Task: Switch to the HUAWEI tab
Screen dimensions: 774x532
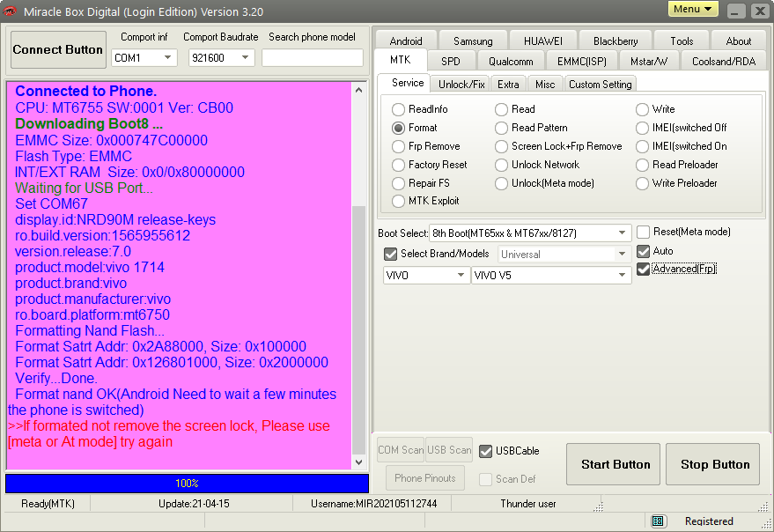Action: click(x=543, y=41)
